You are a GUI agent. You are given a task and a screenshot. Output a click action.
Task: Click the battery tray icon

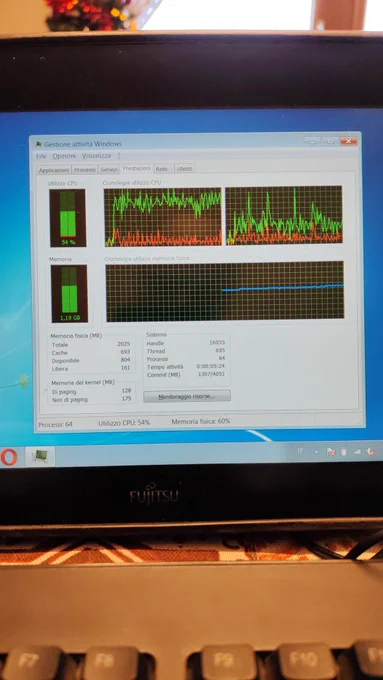coord(344,451)
